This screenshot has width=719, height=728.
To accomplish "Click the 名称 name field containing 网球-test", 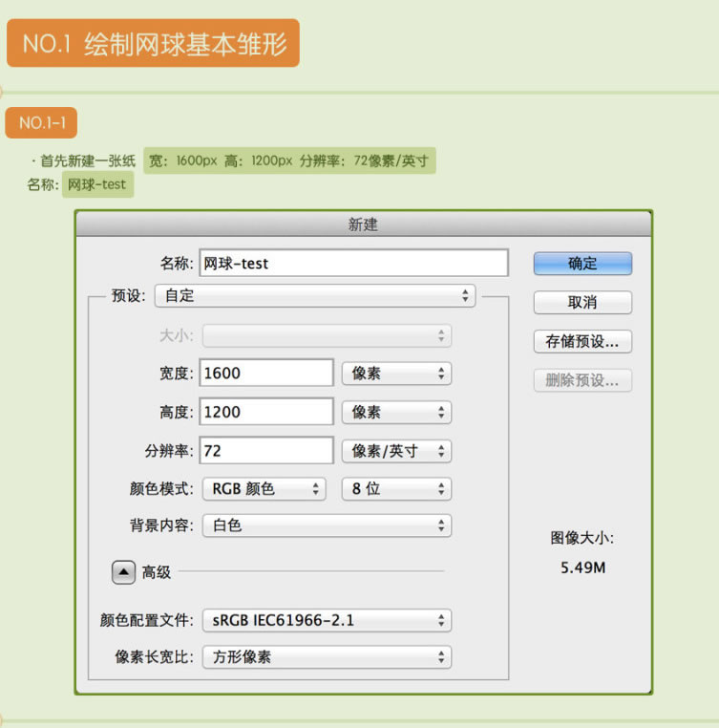I will [353, 264].
